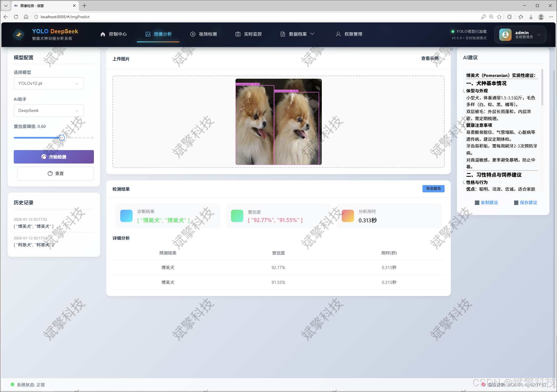Screen dimensions: 557x392
Task: Open the 实时监控 tab
Action: (249, 34)
